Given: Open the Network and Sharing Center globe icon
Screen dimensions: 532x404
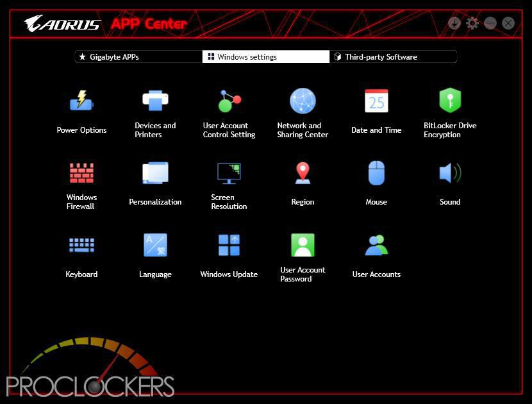Looking at the screenshot, I should point(303,101).
